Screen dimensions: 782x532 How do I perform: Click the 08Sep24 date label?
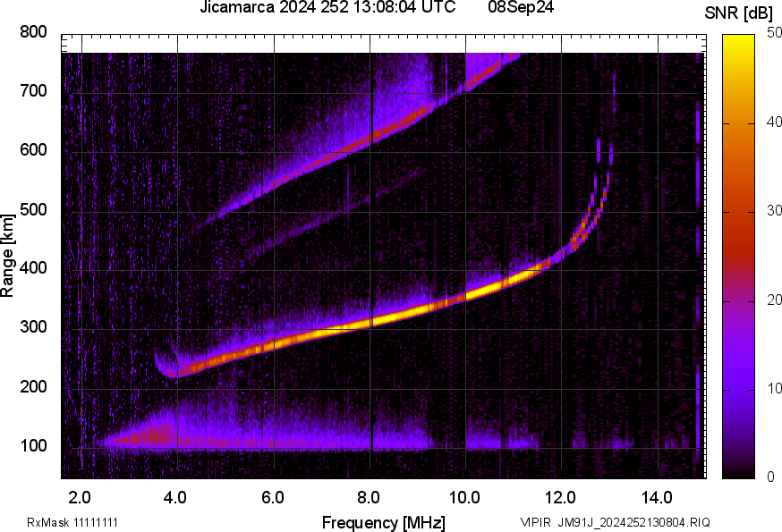pos(521,9)
